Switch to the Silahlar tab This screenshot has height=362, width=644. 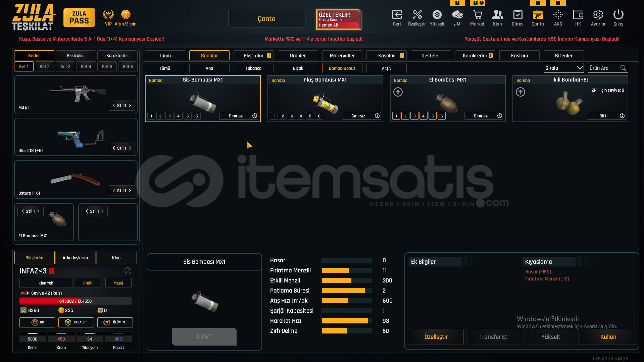(209, 56)
